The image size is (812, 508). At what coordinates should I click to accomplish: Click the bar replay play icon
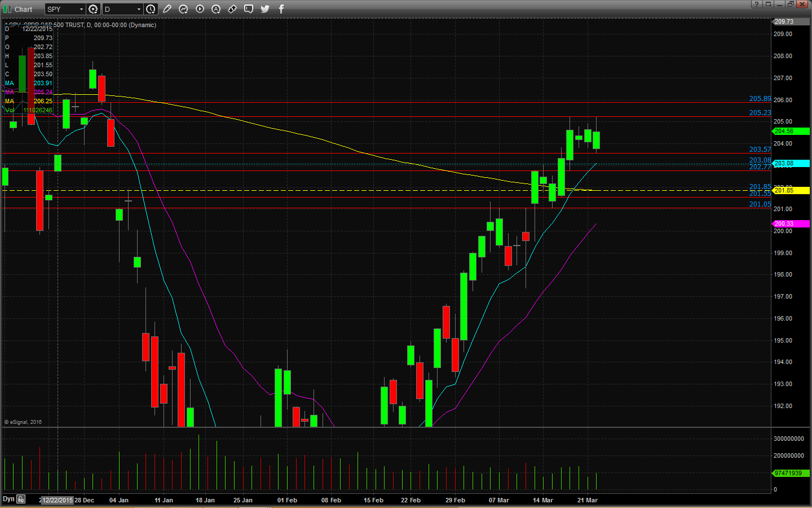pos(200,9)
